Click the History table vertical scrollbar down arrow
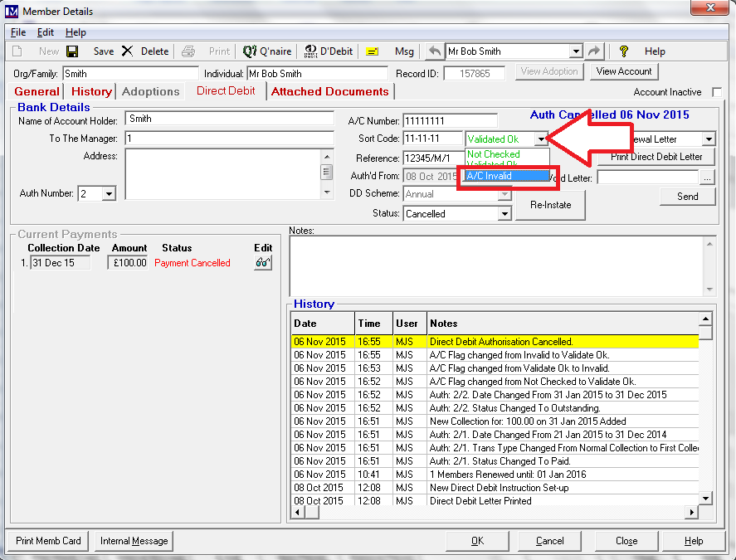736x560 pixels. (x=705, y=498)
